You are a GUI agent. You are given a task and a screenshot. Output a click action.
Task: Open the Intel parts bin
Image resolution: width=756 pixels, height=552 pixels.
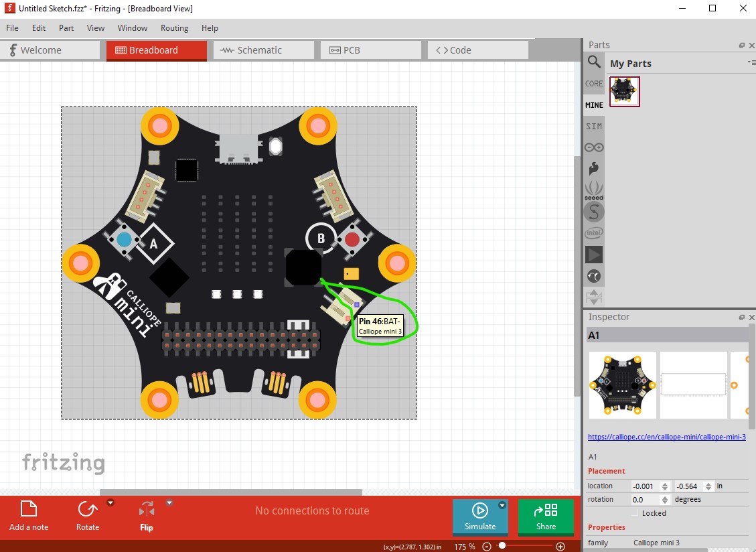(x=594, y=233)
